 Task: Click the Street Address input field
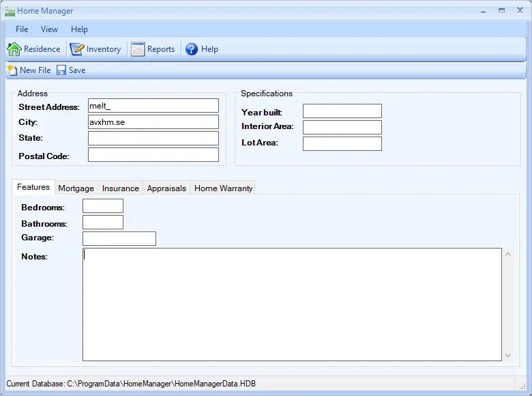[x=153, y=106]
